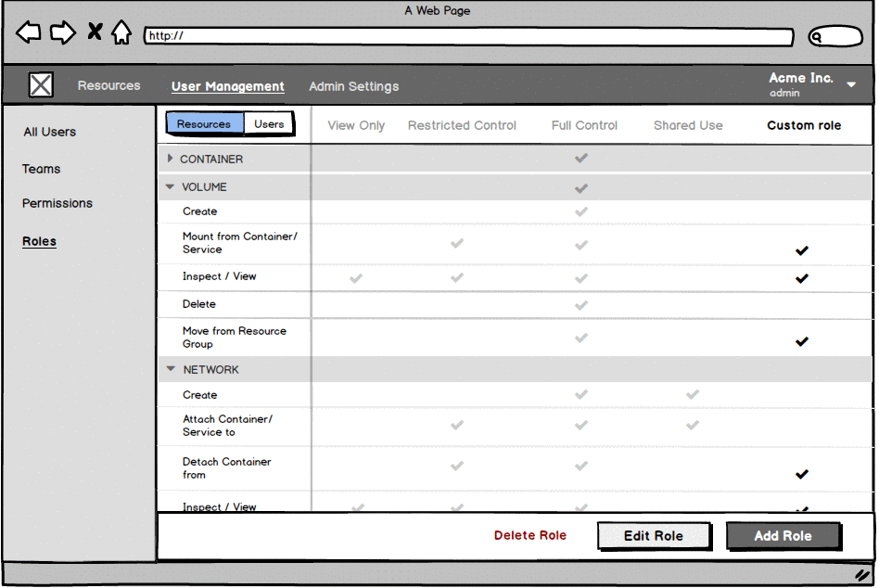Toggle Custom role check for Volume Inspect / View
Screen dimensions: 879x588
point(802,278)
